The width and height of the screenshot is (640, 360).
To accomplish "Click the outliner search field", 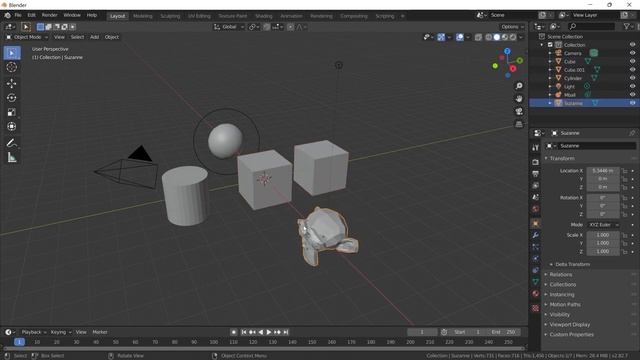I will pyautogui.click(x=591, y=27).
